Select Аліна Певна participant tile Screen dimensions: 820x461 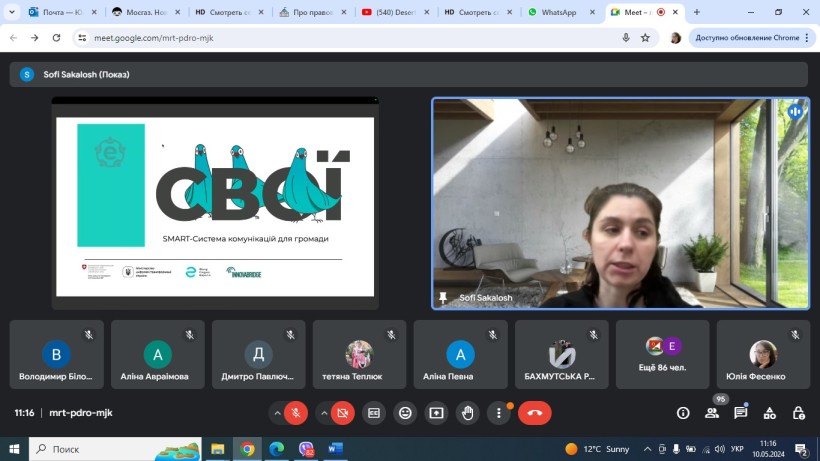(460, 354)
